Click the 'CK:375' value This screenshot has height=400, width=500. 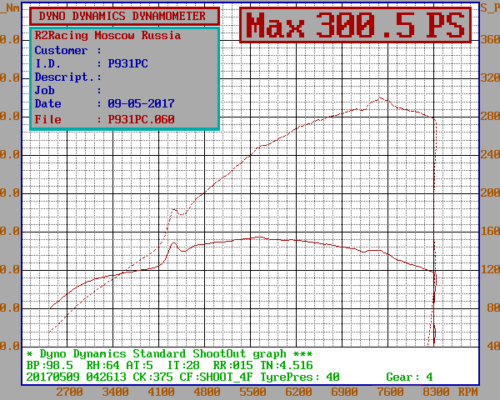(x=153, y=377)
